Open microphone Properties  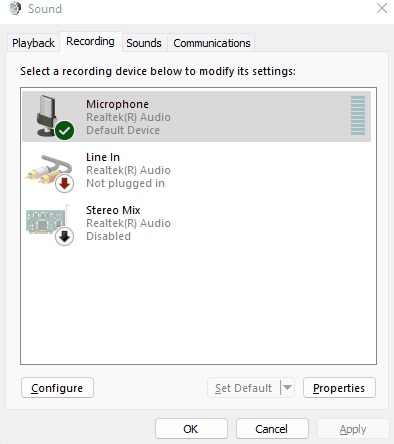(339, 388)
